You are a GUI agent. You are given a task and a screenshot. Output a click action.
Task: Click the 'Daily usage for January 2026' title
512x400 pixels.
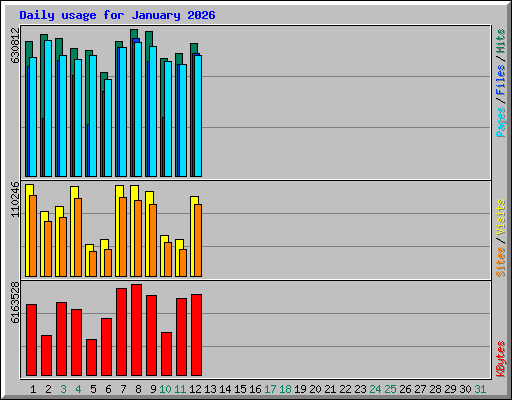pyautogui.click(x=117, y=15)
